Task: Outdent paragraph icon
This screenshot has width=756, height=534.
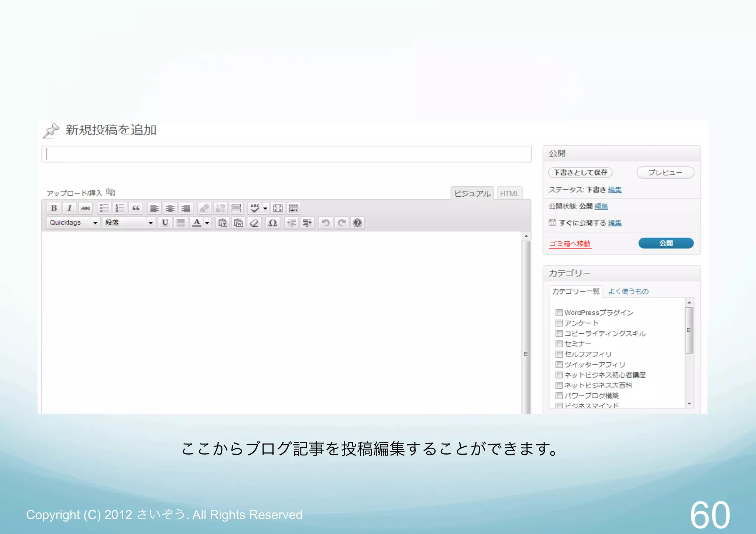Action: [291, 223]
